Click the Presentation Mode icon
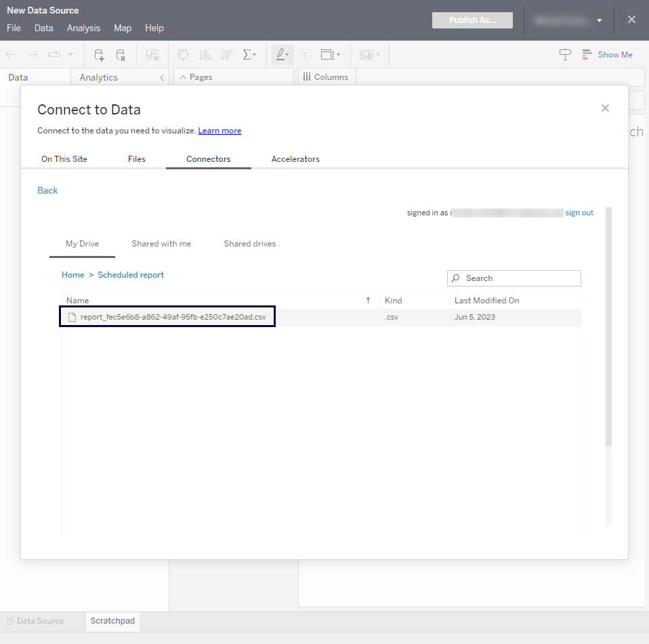This screenshot has width=649, height=644. pyautogui.click(x=565, y=55)
